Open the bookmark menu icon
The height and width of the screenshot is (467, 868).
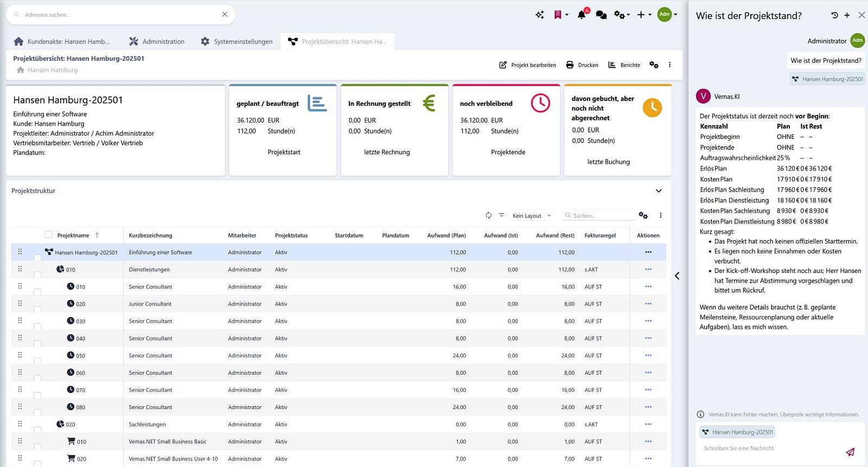(558, 15)
